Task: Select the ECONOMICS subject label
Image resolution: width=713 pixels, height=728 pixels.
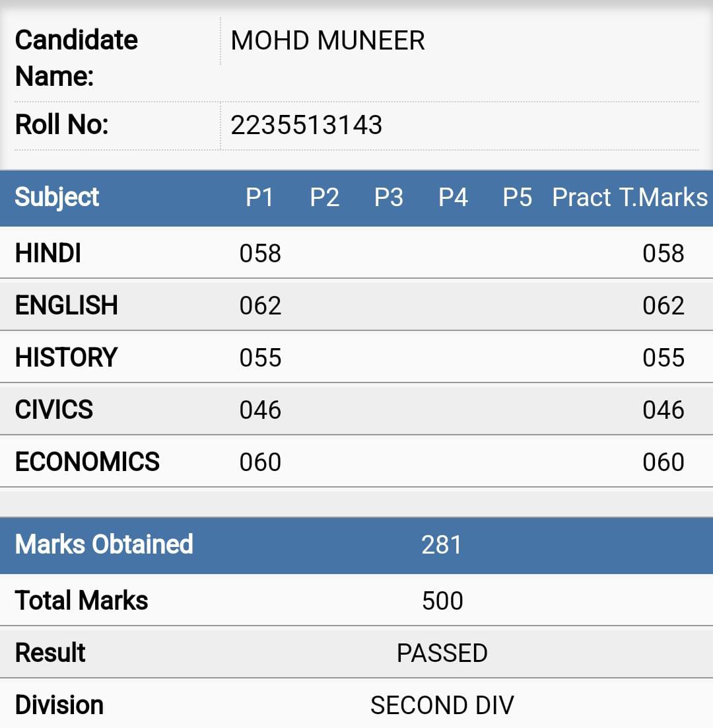Action: point(87,462)
